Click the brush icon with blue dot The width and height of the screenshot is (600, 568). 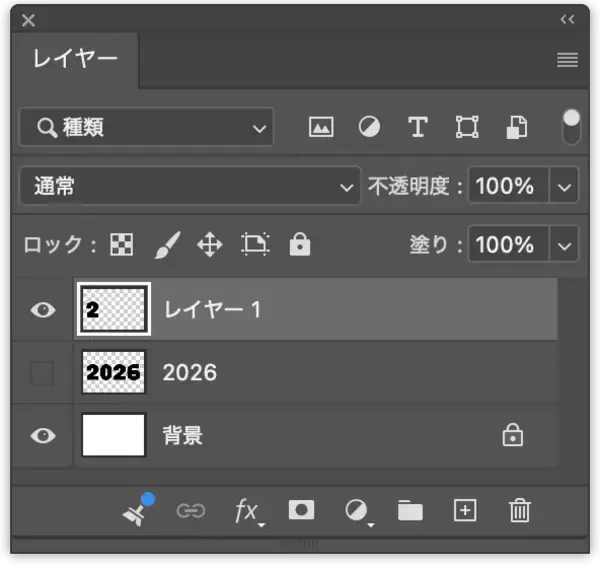[x=138, y=510]
